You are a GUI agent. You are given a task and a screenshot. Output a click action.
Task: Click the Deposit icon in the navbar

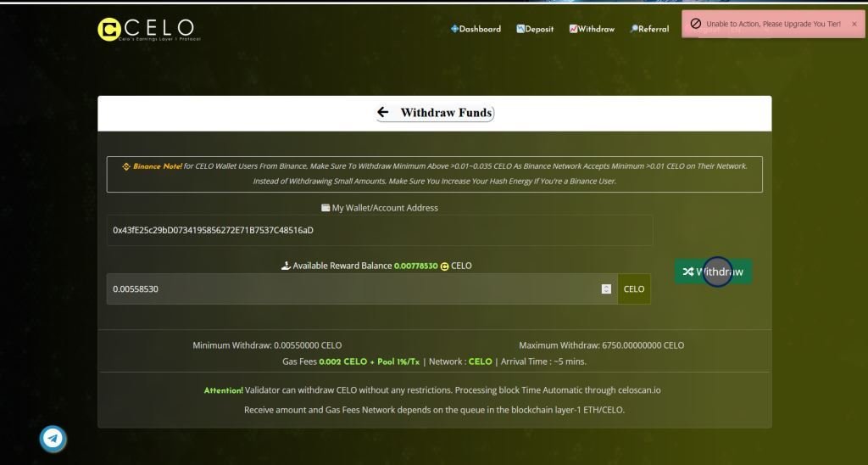tap(520, 29)
